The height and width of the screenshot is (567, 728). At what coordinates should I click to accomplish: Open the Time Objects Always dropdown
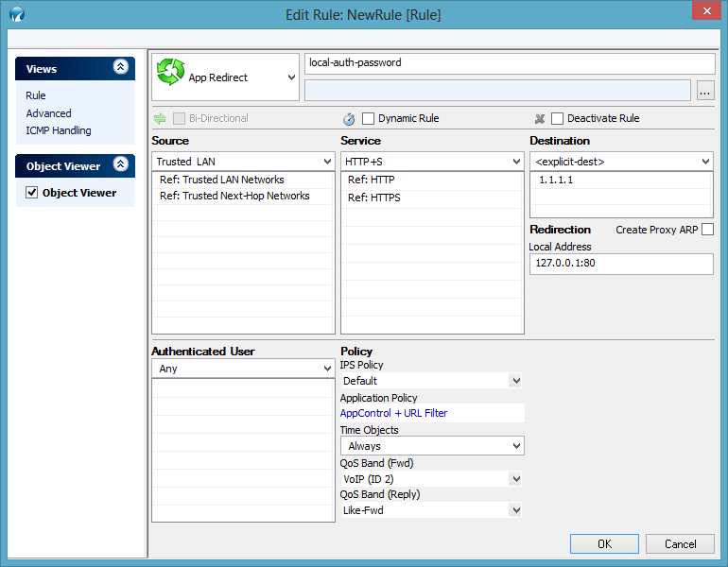tap(516, 446)
